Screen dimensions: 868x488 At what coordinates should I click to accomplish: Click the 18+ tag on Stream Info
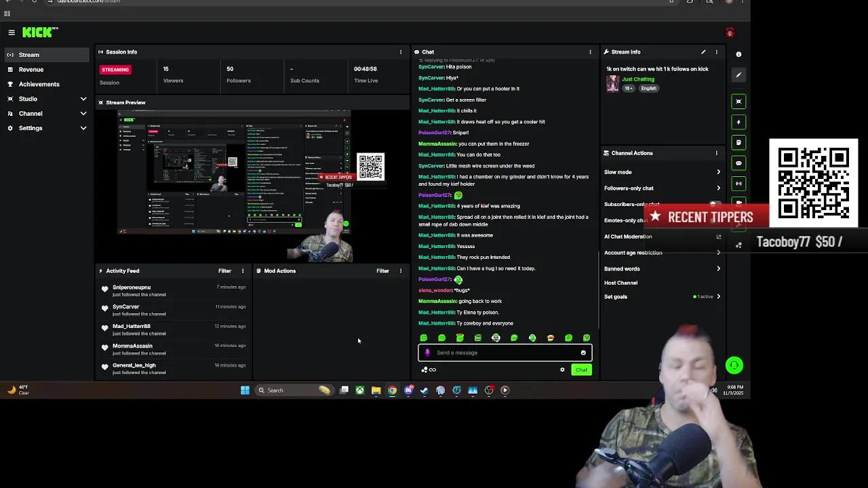[629, 88]
